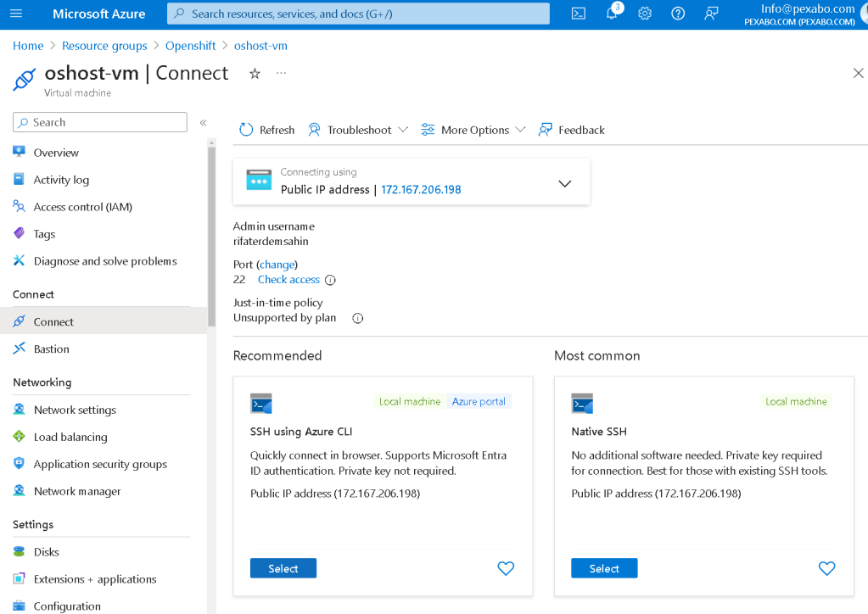Select Connect in the sidebar
Viewport: 868px width, 614px height.
tap(104, 321)
